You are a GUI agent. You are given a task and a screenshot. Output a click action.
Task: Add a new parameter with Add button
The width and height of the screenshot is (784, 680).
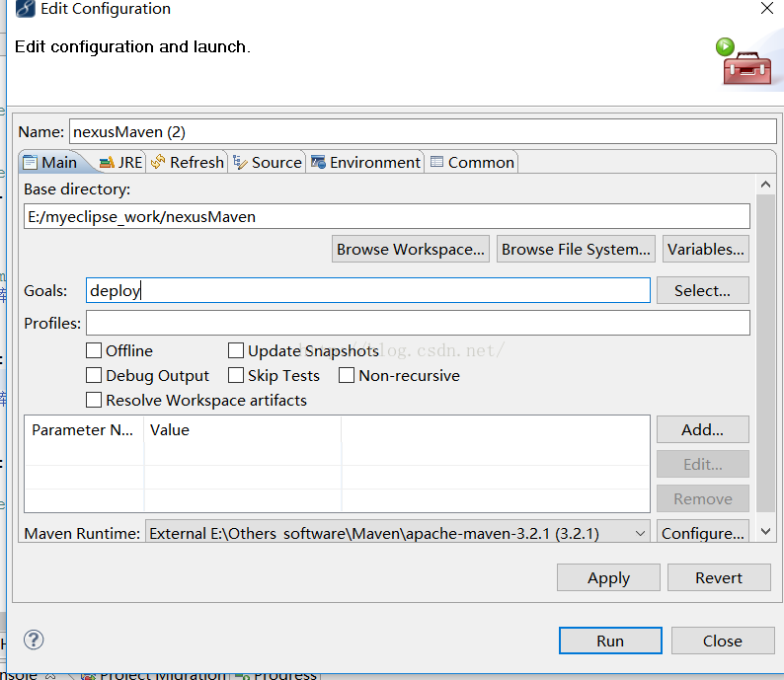click(702, 429)
